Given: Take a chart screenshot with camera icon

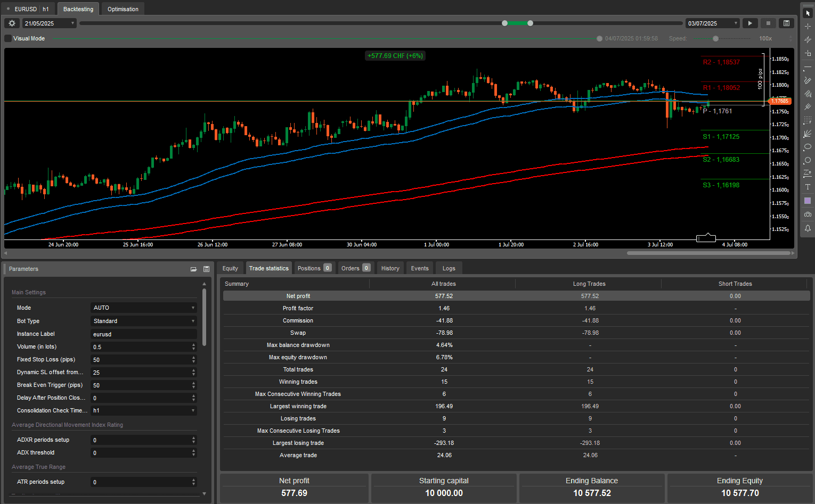Looking at the screenshot, I should click(808, 214).
